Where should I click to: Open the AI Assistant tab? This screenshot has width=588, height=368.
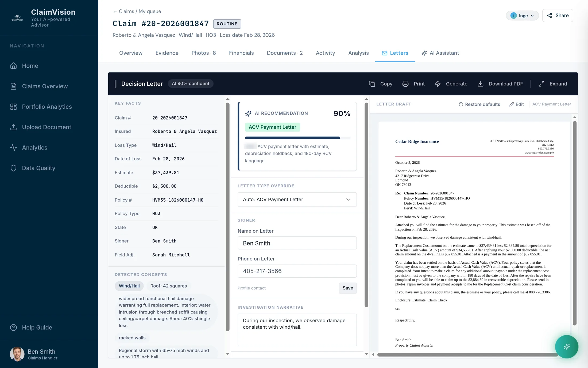440,53
